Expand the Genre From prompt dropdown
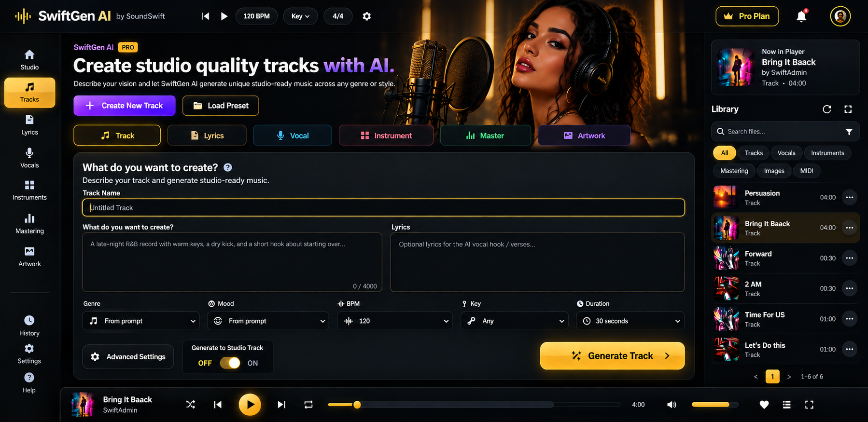 pos(141,321)
